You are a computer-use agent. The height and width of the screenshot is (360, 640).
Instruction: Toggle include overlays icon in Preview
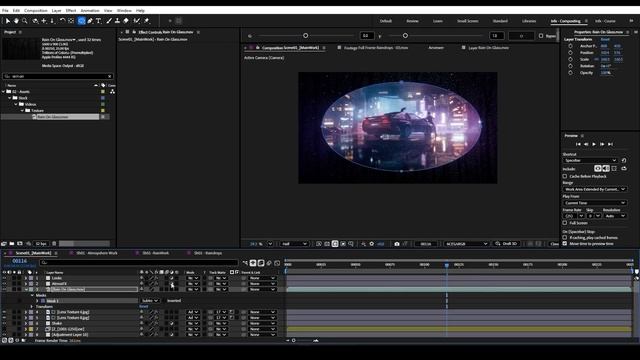tap(614, 169)
